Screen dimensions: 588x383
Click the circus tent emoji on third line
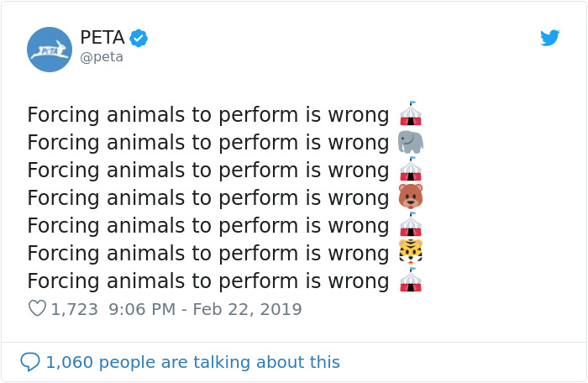click(410, 171)
